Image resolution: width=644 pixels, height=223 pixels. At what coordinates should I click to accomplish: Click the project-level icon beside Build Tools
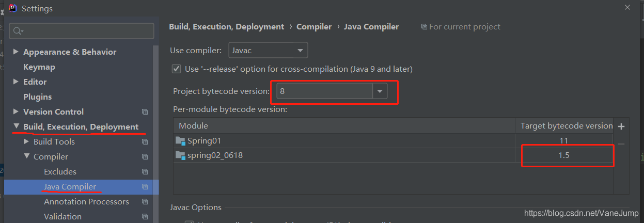[x=145, y=142]
